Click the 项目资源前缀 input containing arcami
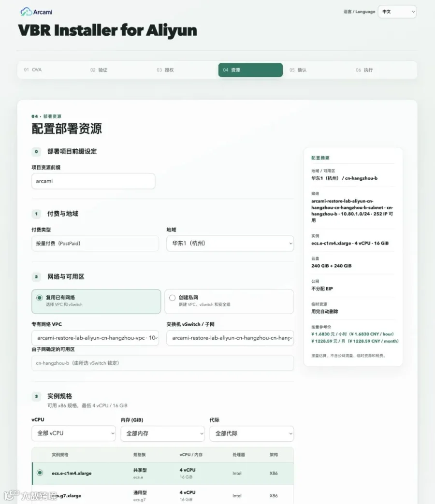 (93, 181)
